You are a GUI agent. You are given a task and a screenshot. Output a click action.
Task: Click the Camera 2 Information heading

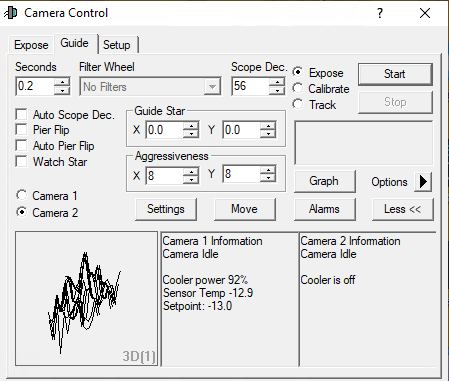(x=350, y=241)
